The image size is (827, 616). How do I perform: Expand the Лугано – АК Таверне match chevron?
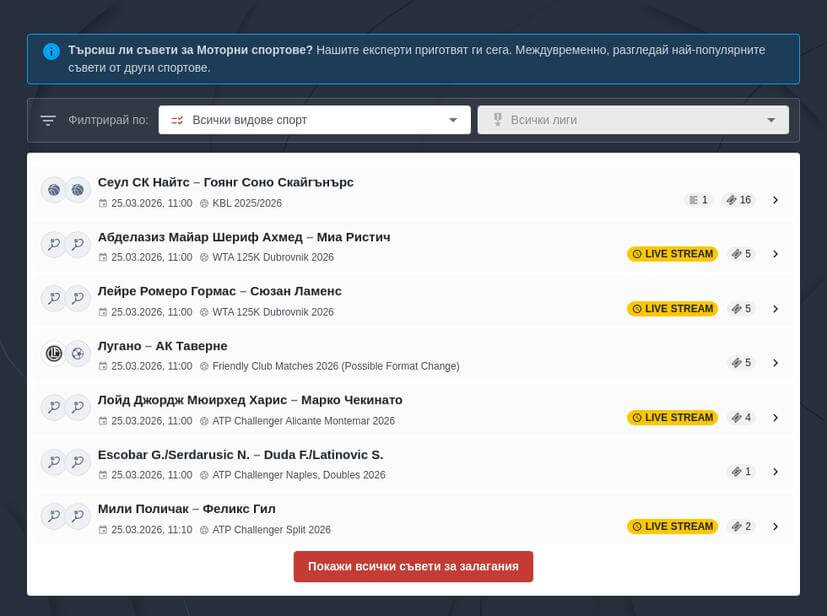(775, 363)
